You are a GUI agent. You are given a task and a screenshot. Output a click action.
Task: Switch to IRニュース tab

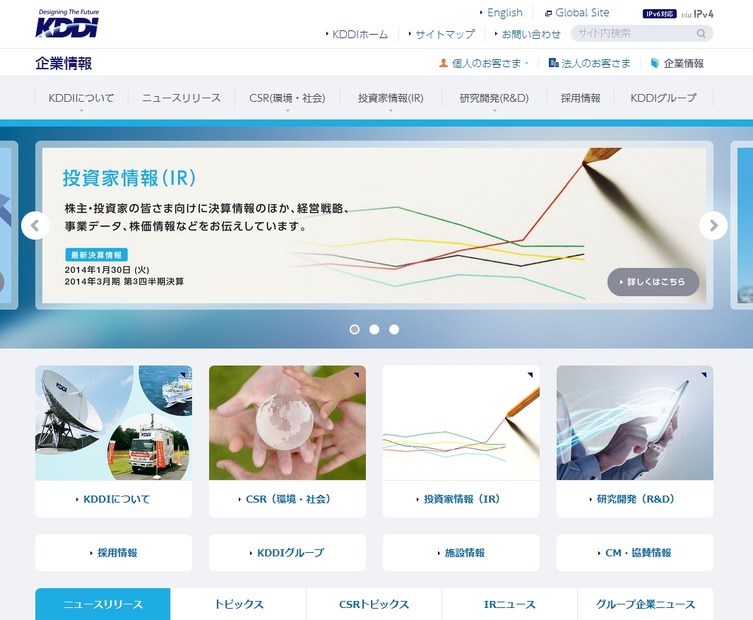pyautogui.click(x=509, y=604)
